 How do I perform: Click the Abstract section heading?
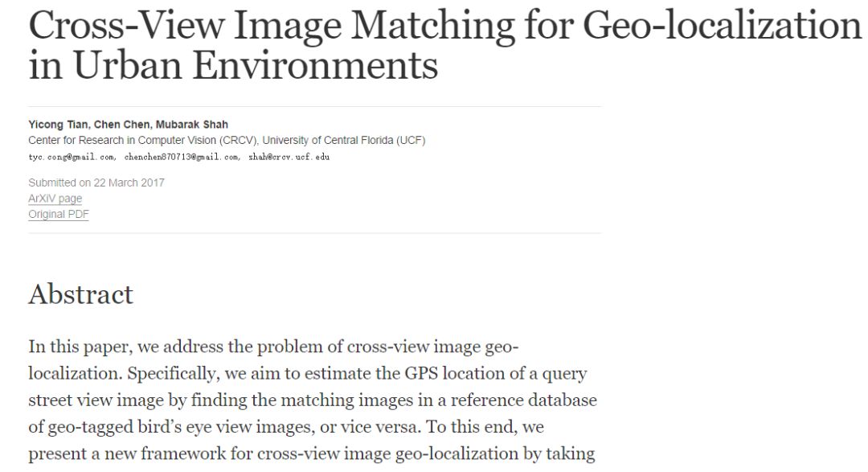81,294
